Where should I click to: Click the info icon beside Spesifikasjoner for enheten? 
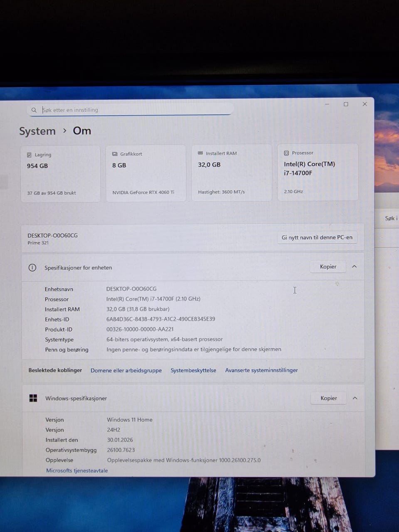point(32,268)
